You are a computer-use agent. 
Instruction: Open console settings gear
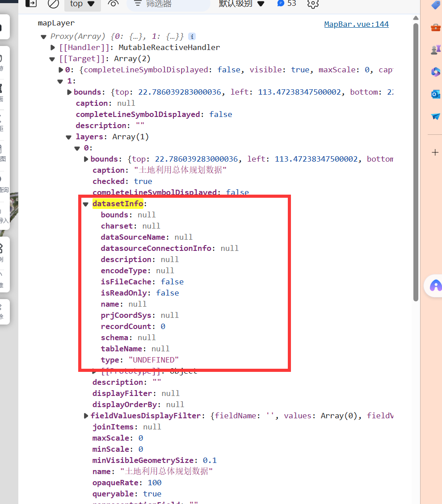point(313,4)
